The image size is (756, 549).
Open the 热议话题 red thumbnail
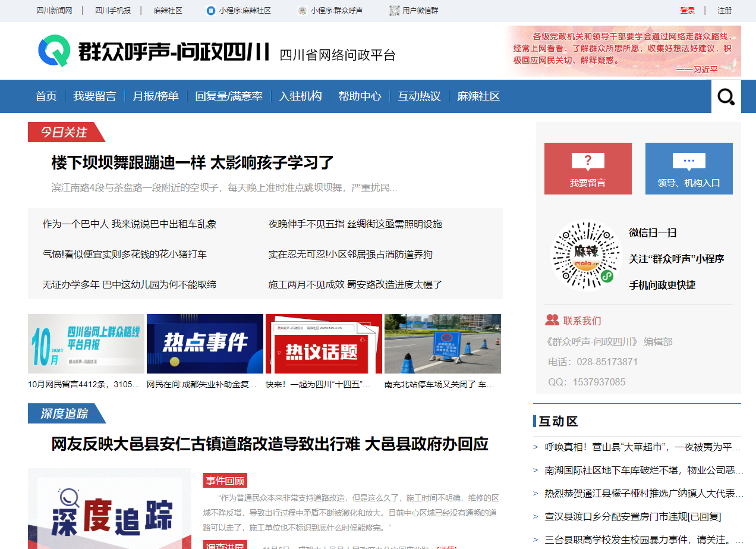click(x=324, y=344)
